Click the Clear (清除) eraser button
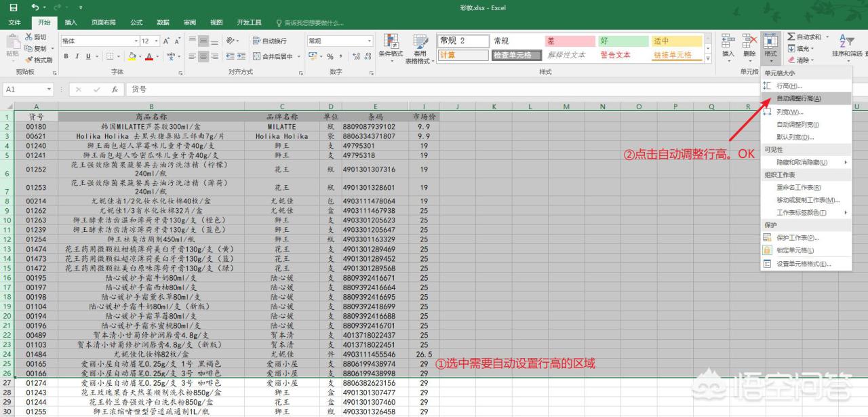This screenshot has width=868, height=417. click(801, 60)
